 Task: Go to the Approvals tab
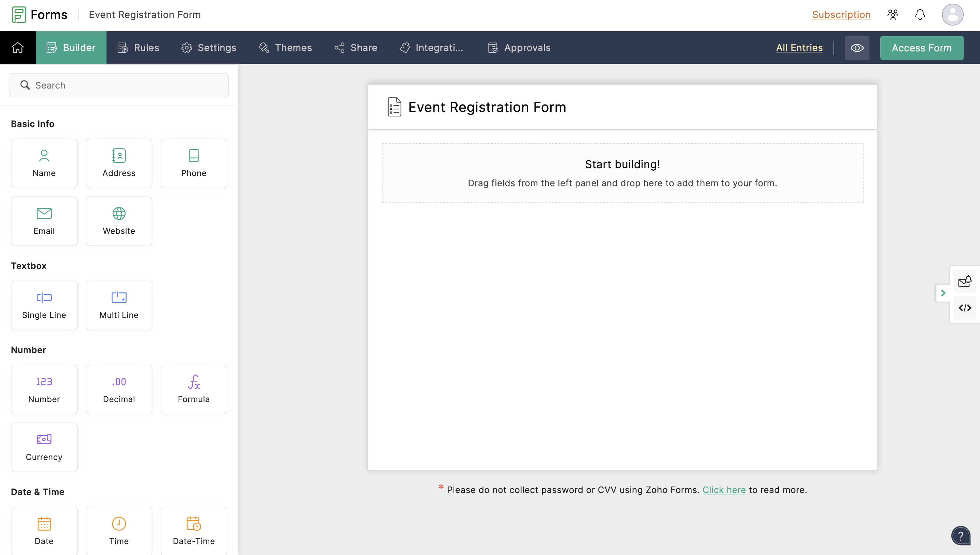click(519, 48)
